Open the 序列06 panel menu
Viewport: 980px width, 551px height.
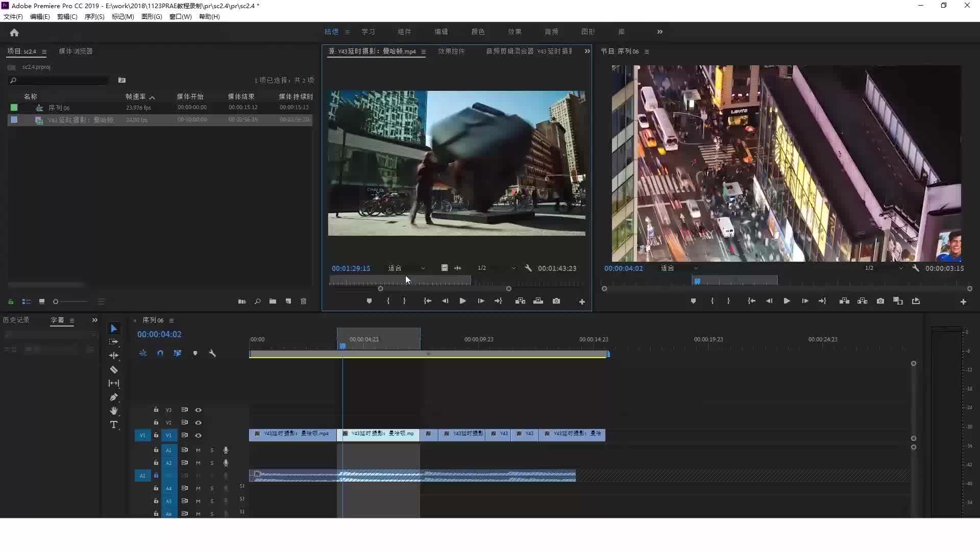pos(172,320)
